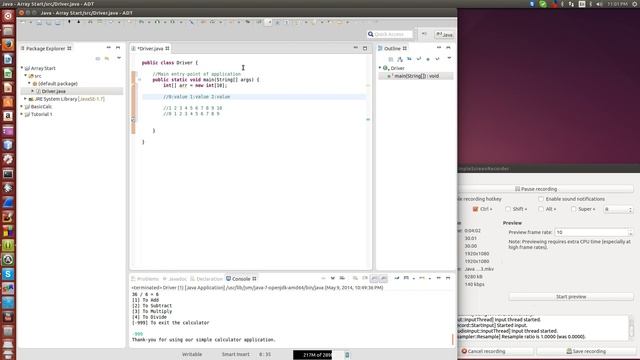Expand the BasicCalc project
This screenshot has width=640, height=360.
[x=22, y=107]
